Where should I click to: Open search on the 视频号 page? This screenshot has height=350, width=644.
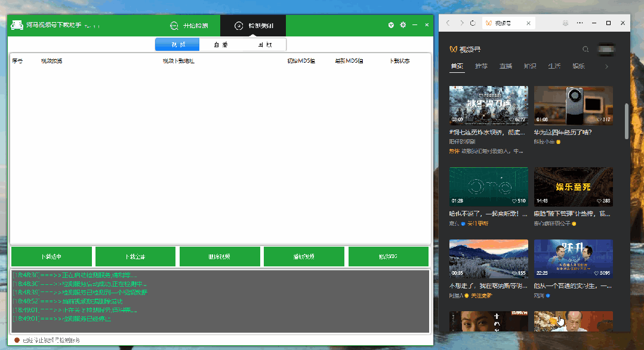tap(586, 50)
